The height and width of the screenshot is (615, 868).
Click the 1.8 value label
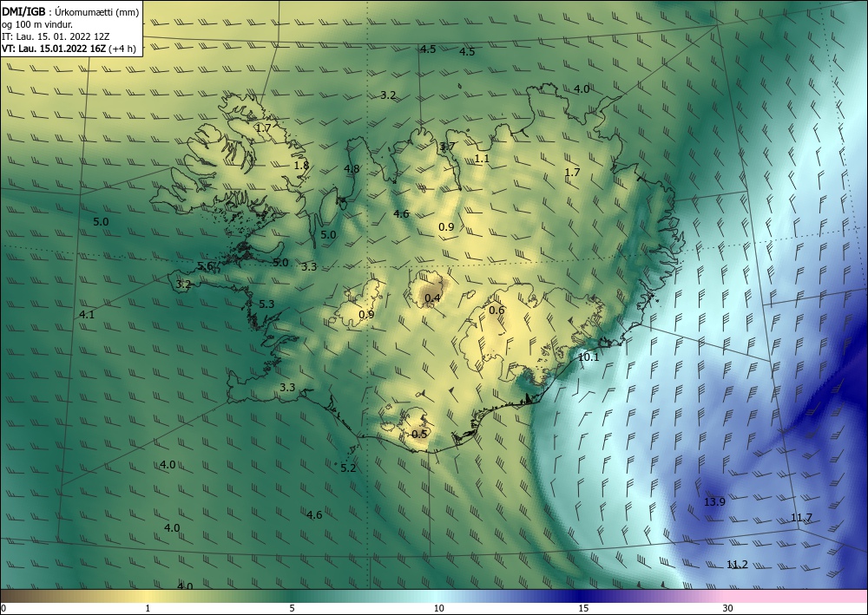click(x=301, y=166)
